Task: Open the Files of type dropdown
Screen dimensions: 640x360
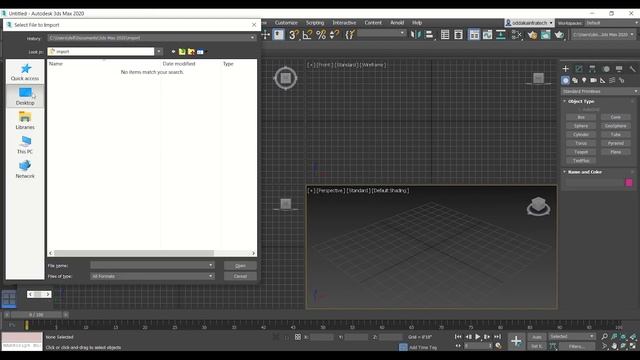Action: click(x=152, y=276)
